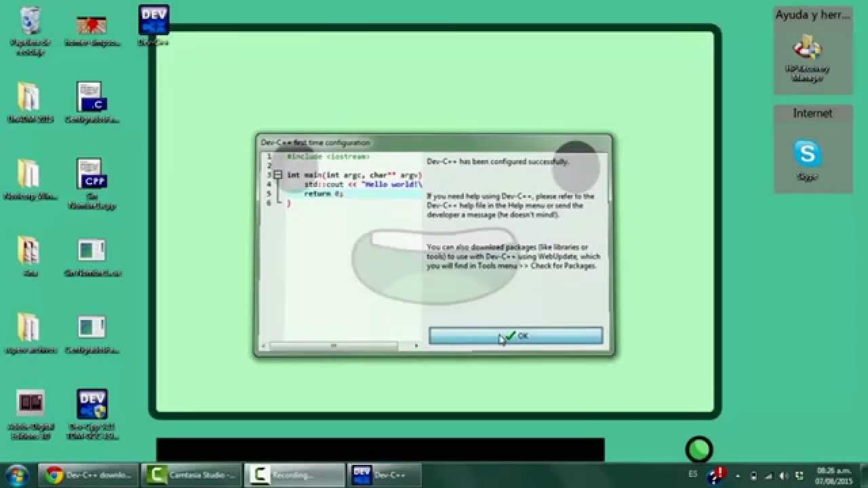Click the 'Internet' group label
This screenshot has height=488, width=868.
pyautogui.click(x=812, y=113)
